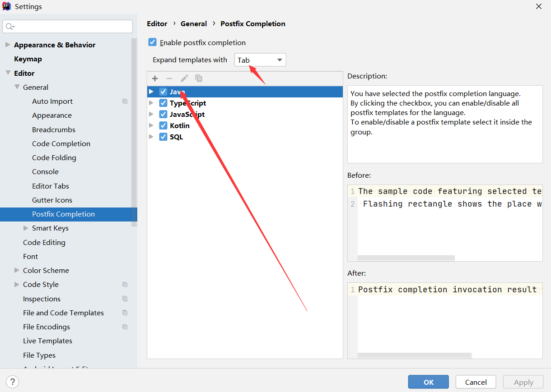Click the After preview horizontal scrollbar

(x=415, y=355)
